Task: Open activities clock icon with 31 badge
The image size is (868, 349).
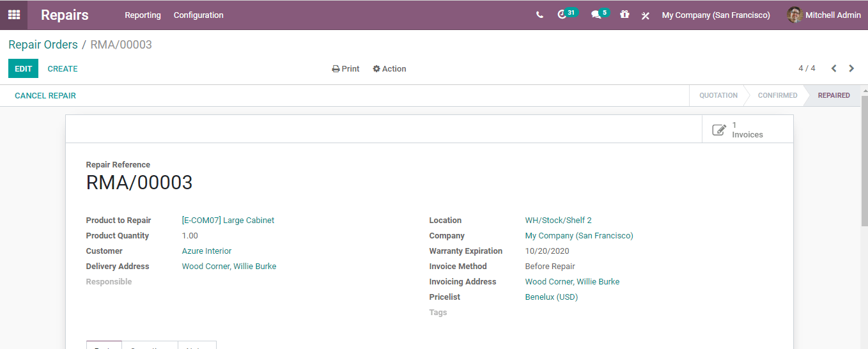Action: (567, 14)
